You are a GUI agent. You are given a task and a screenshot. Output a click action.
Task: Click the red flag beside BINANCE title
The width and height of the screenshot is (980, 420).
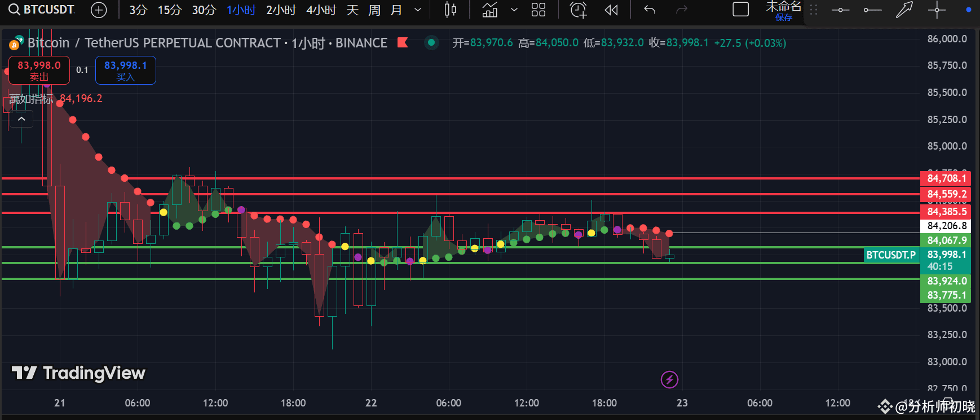[x=403, y=42]
